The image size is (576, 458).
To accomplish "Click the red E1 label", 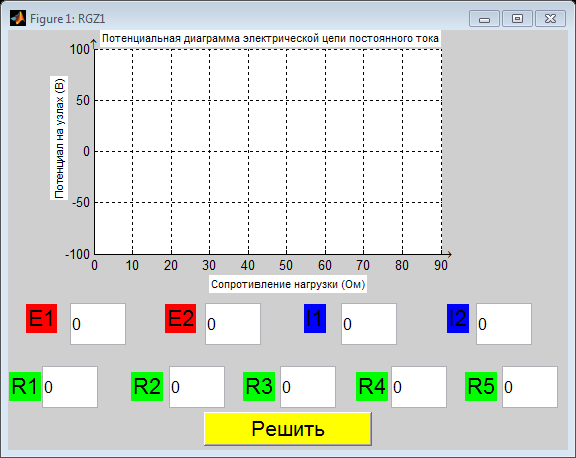I will pyautogui.click(x=42, y=318).
